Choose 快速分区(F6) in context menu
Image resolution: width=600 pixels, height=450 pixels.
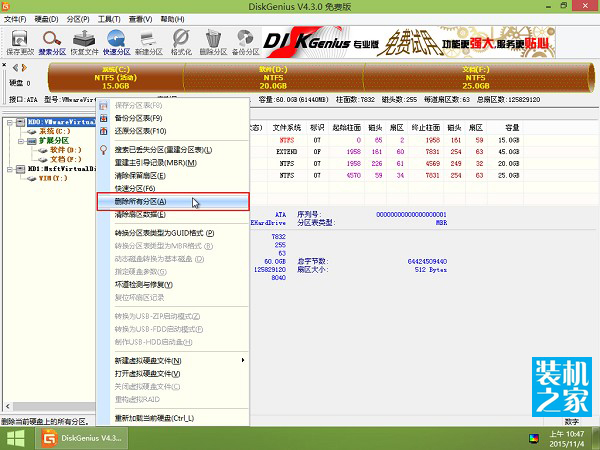click(173, 189)
